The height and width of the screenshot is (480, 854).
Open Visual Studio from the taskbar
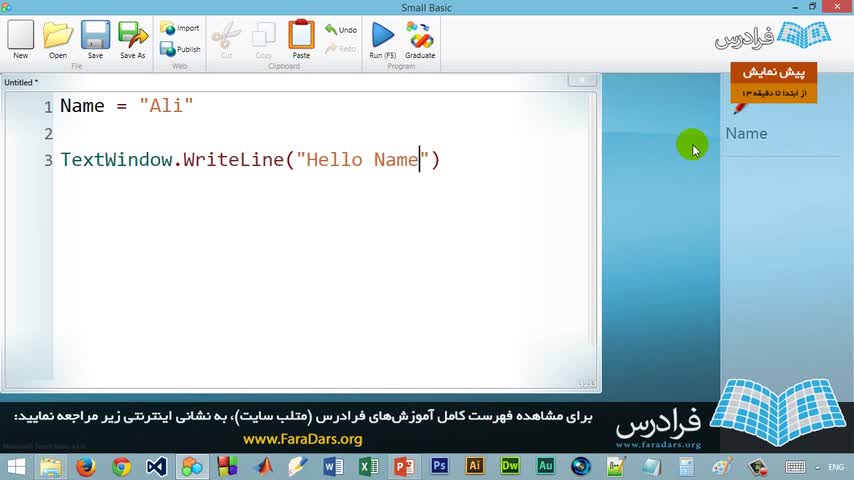156,467
